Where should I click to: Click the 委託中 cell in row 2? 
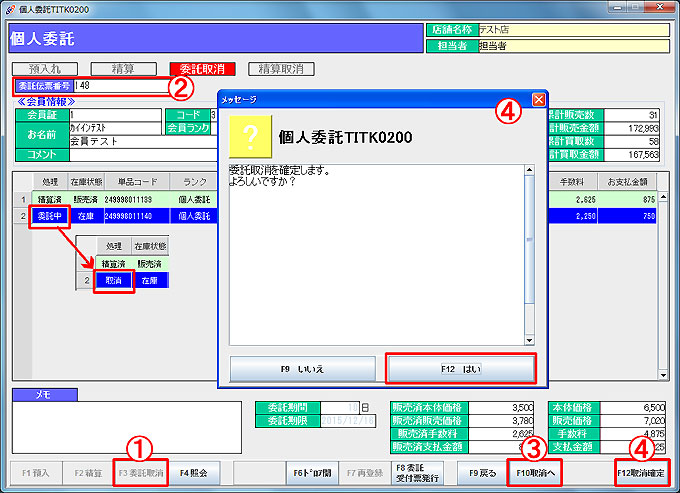pyautogui.click(x=49, y=216)
